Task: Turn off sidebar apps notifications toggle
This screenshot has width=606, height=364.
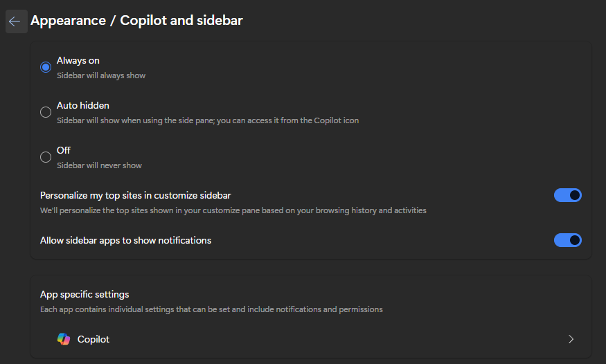Action: click(567, 240)
